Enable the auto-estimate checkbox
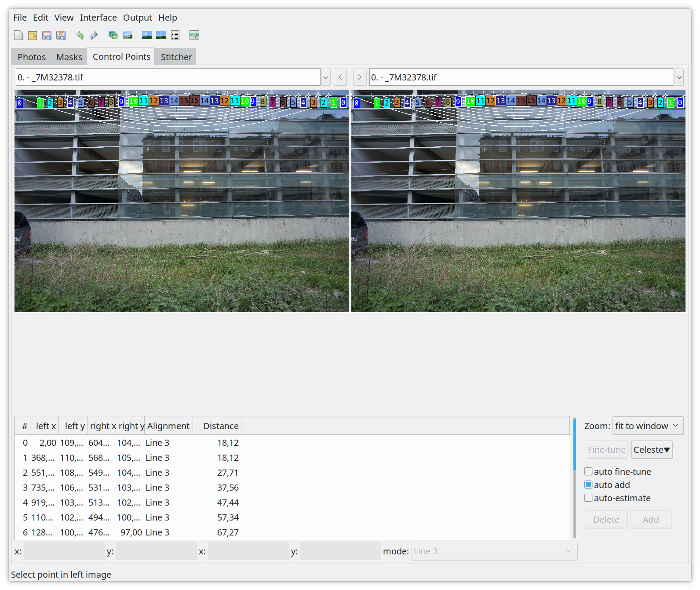Screen dimensions: 700x590 point(588,498)
